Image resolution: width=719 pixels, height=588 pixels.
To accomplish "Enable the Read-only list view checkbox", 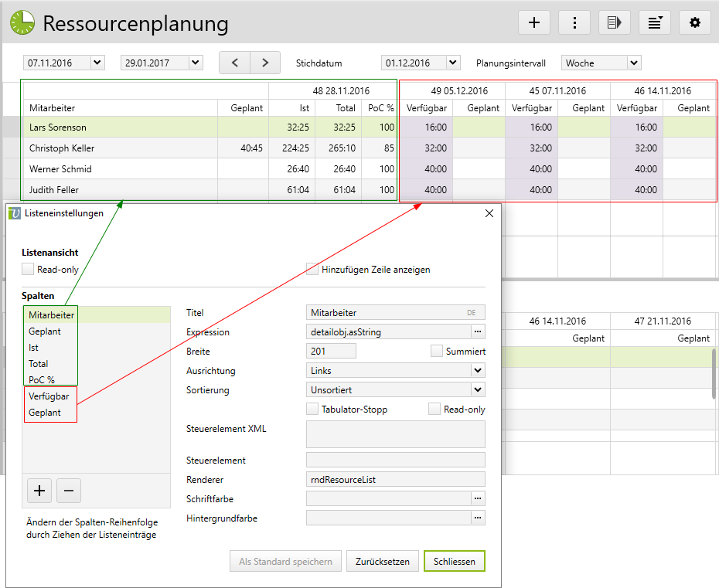I will (29, 270).
